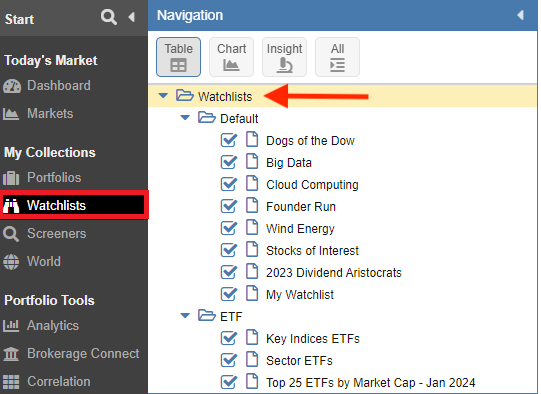The height and width of the screenshot is (394, 541).
Task: Open the Dogs of the Dow watchlist
Action: click(310, 141)
